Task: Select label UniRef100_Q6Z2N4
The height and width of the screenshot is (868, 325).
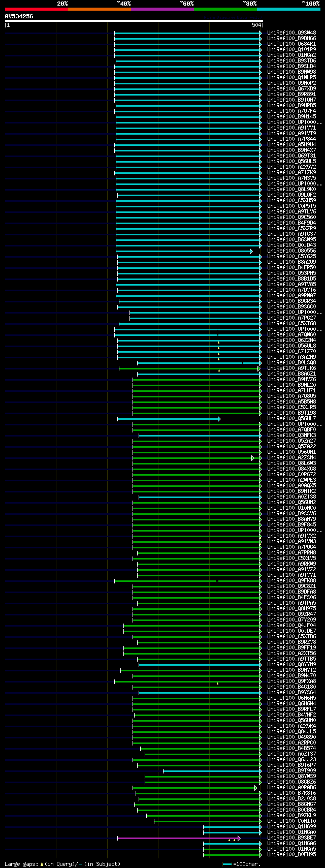Action: click(x=291, y=340)
